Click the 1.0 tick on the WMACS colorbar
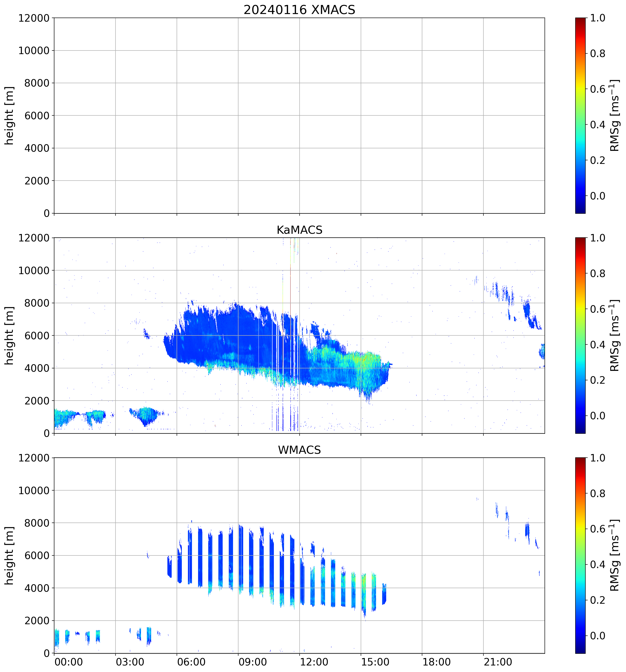Viewport: 626px width, 672px height. pos(598,458)
